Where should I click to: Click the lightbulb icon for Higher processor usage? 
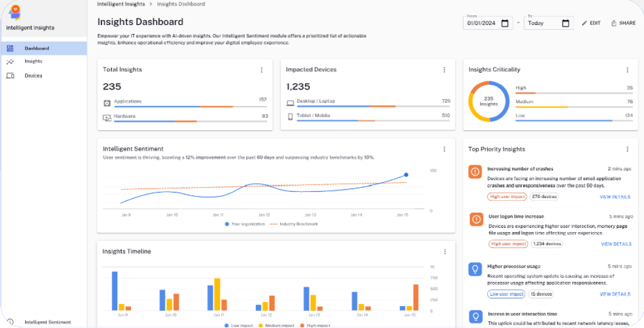click(x=475, y=269)
